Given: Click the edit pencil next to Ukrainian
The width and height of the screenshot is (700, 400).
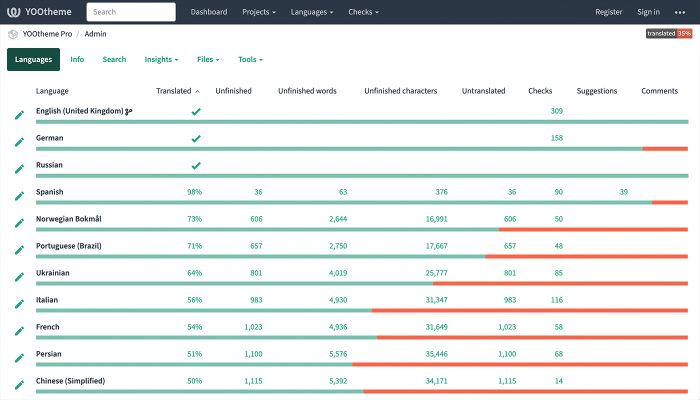Looking at the screenshot, I should click(19, 277).
